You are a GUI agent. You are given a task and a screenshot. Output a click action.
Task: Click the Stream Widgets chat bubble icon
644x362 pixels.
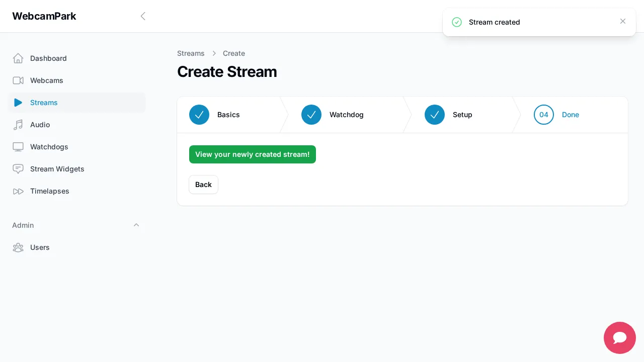(x=18, y=169)
